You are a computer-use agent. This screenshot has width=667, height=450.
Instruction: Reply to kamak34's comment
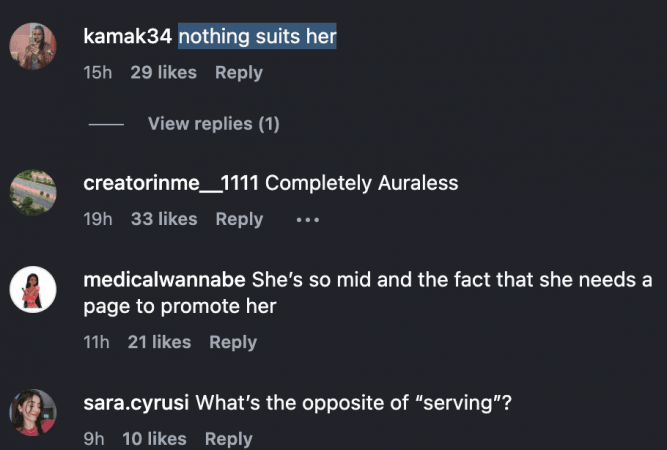click(x=239, y=73)
